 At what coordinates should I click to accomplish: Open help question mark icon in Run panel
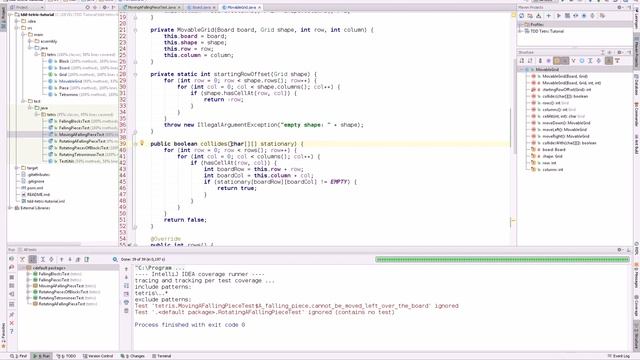point(11,332)
